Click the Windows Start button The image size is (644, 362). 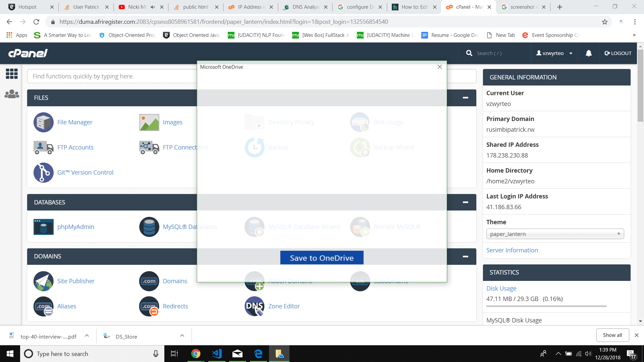tap(10, 354)
